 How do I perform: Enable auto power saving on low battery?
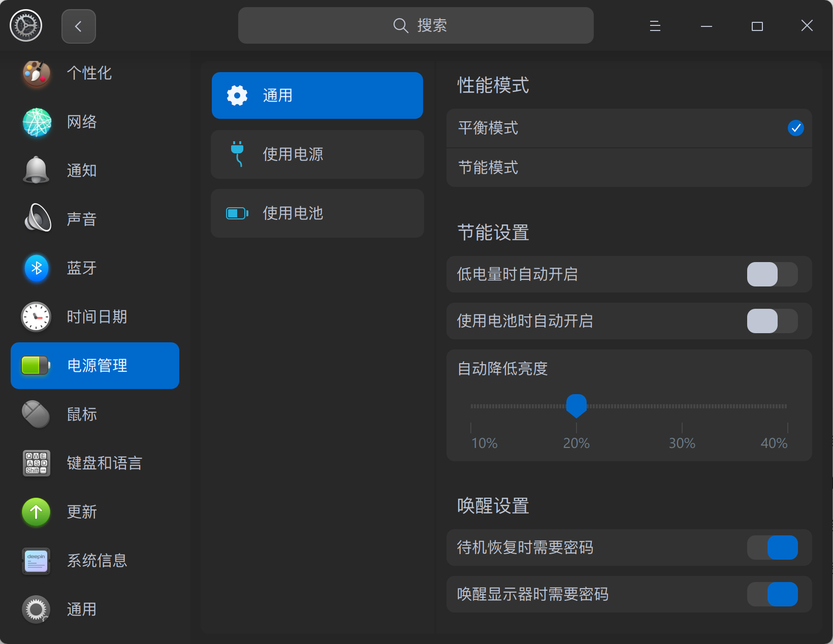pyautogui.click(x=772, y=274)
